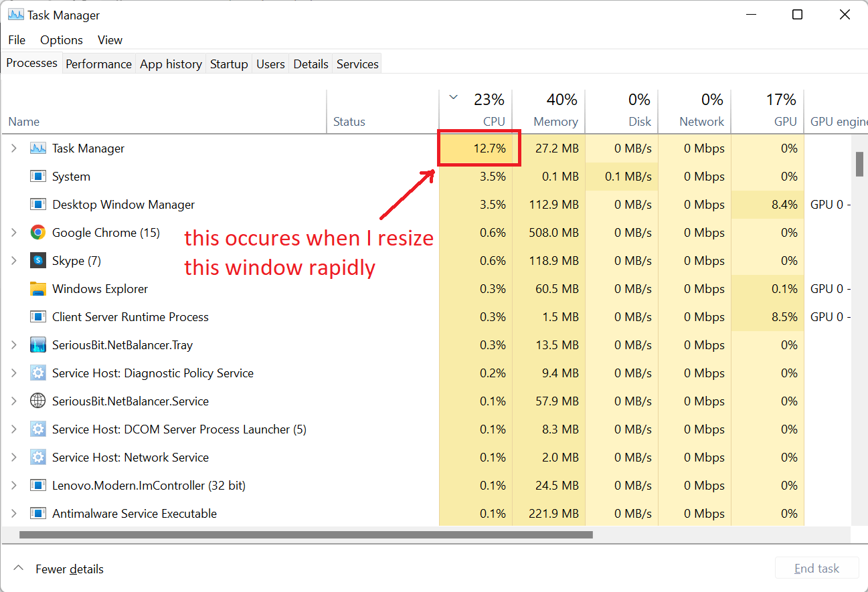Expand the SeriousBit.NetBalancer.Service row

click(x=14, y=401)
